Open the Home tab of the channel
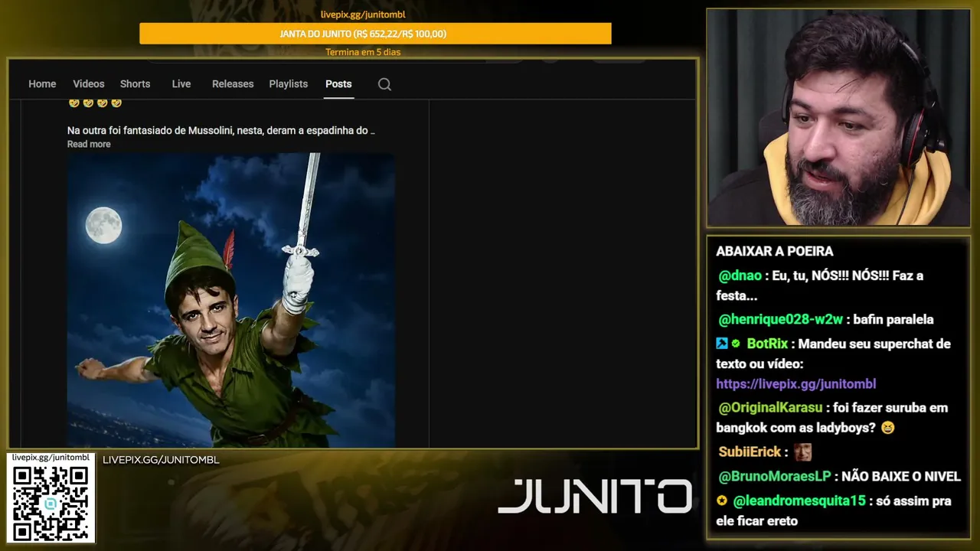980x551 pixels. pos(42,84)
